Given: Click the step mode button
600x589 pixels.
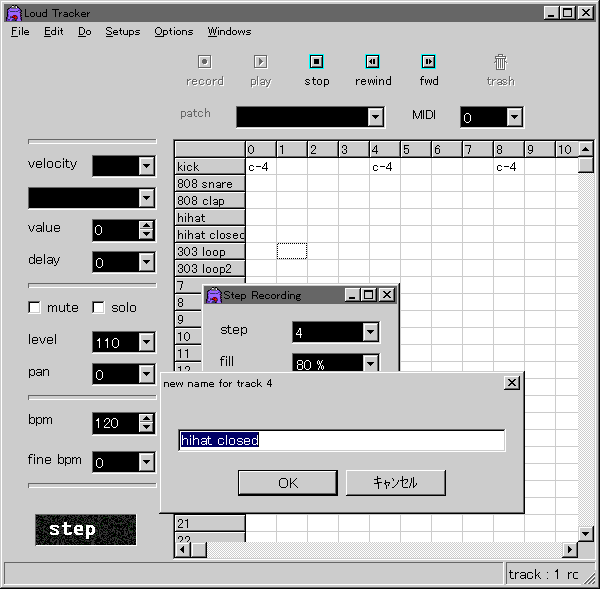Looking at the screenshot, I should [86, 530].
